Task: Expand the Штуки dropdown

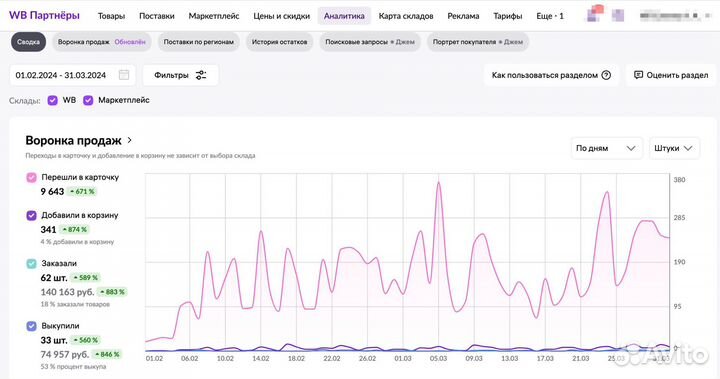Action: click(674, 148)
